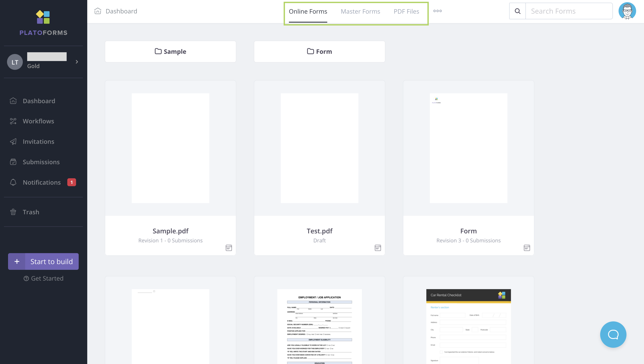The image size is (644, 364).
Task: Click the user avatar icon
Action: pos(627,11)
